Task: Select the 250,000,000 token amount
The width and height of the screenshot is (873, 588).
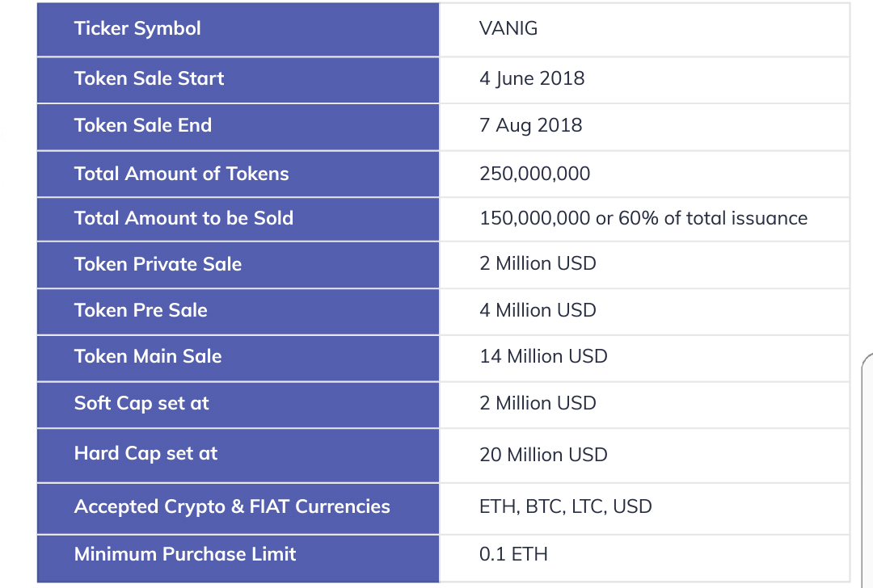Action: click(535, 174)
